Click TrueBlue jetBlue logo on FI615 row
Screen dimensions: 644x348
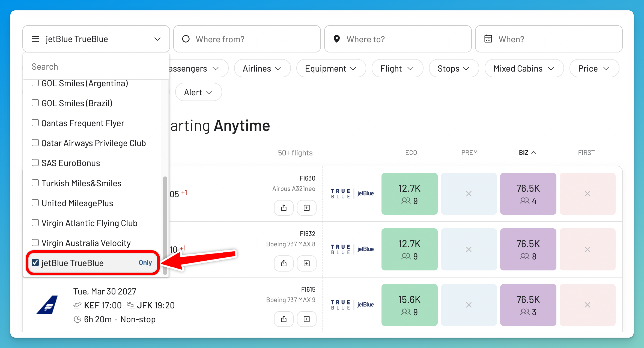coord(352,305)
